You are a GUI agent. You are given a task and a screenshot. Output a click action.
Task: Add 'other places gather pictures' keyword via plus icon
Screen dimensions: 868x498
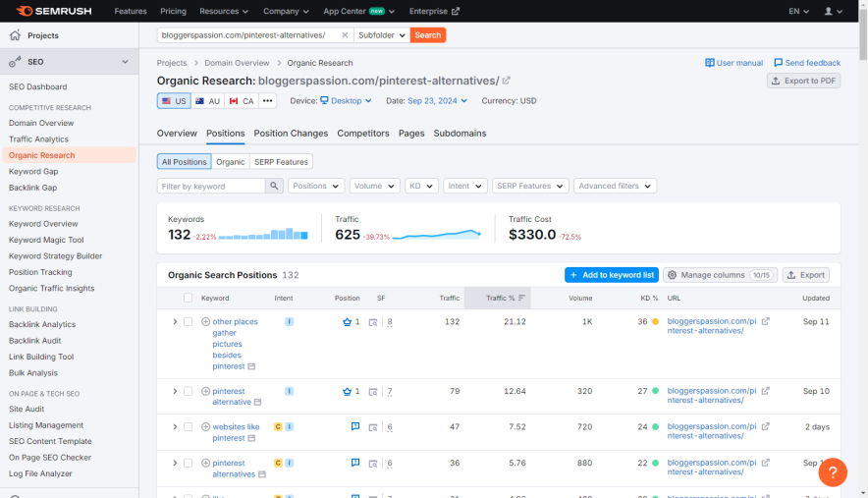point(206,321)
